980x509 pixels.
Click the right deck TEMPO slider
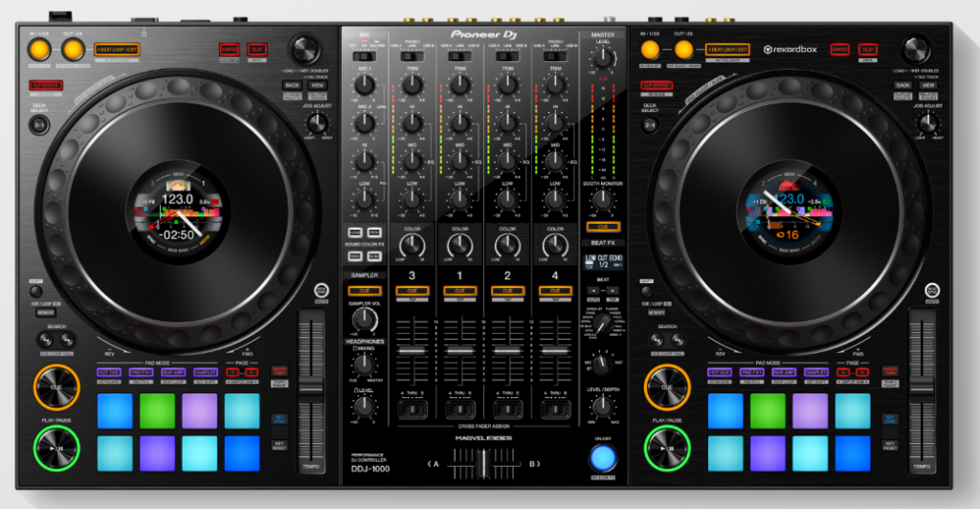(x=922, y=388)
